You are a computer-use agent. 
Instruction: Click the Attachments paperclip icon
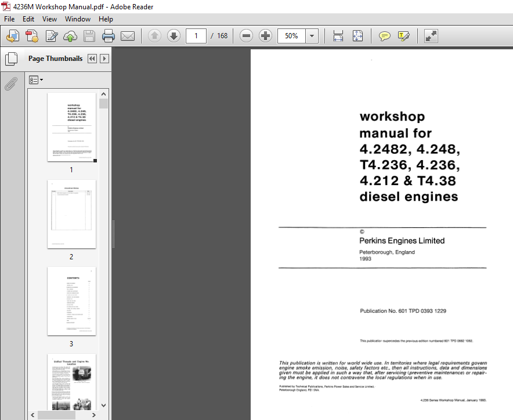[x=11, y=84]
